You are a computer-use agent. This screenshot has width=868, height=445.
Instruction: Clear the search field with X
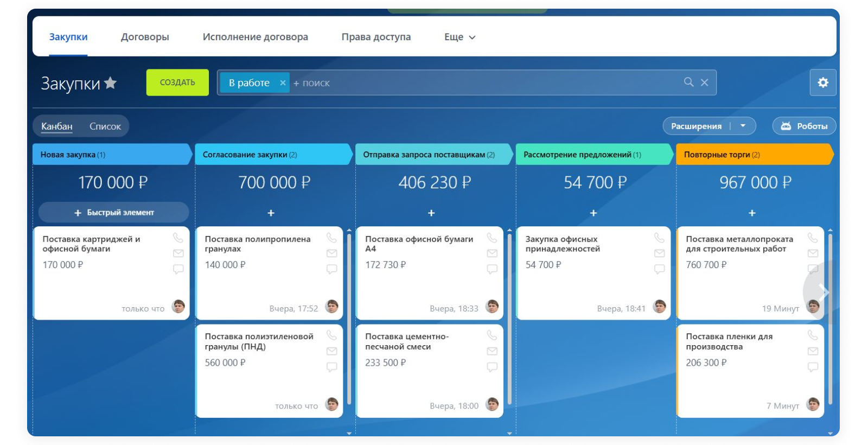tap(704, 82)
